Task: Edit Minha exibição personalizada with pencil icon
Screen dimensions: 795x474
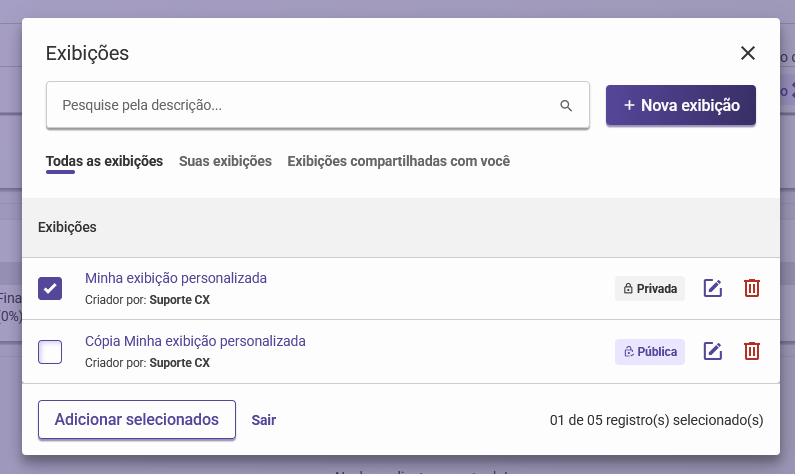Action: coord(713,288)
